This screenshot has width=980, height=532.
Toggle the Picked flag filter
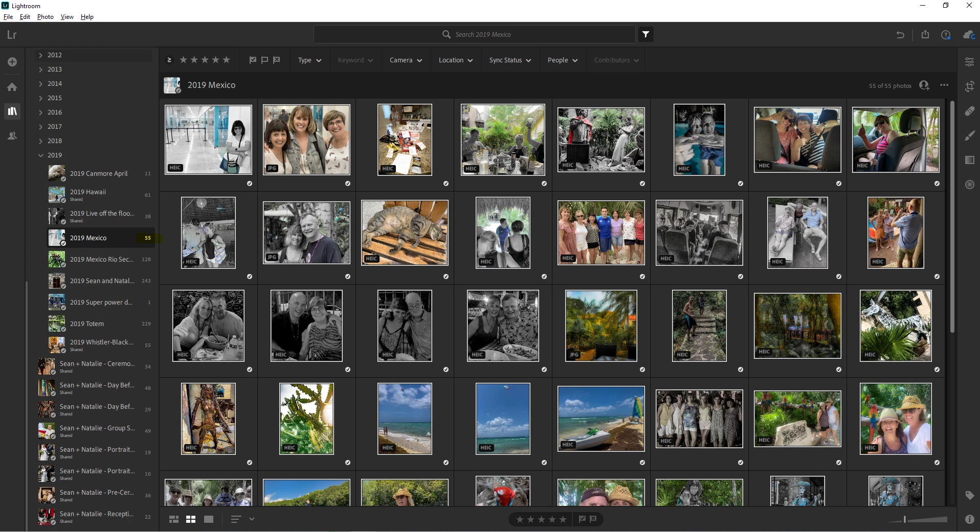[253, 60]
